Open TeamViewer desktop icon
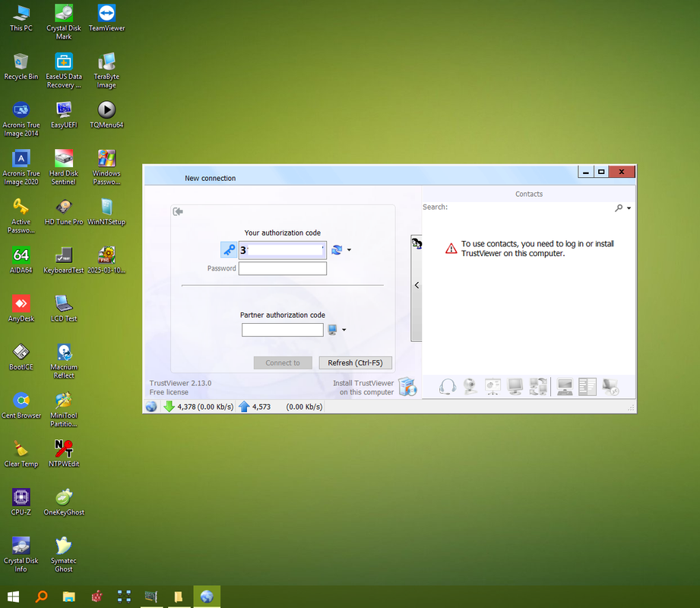700x608 pixels. point(106,18)
